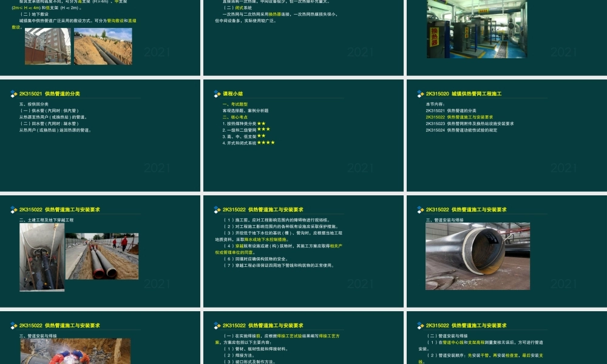Click the diamond icon beside "2K315021 供热管道的分类"
Screen dimensions: 607x364
[x=14, y=94]
